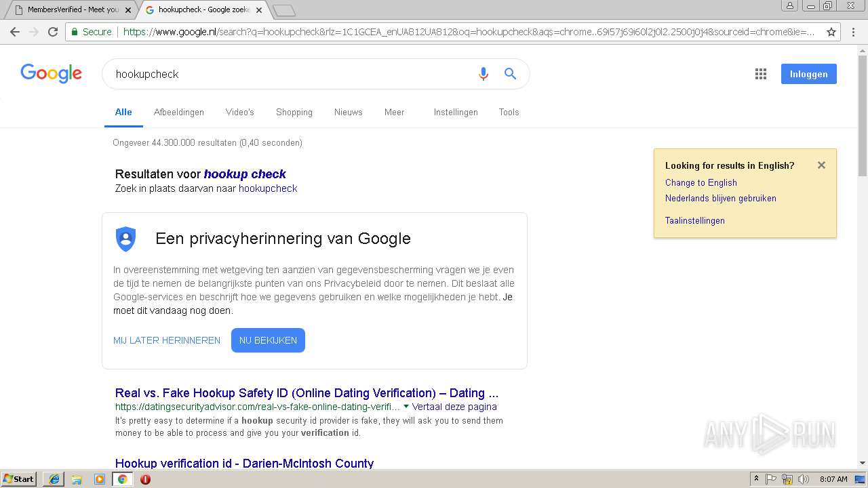868x488 pixels.
Task: Open Real vs. Fake Hookup Safety ID result
Action: tap(307, 393)
